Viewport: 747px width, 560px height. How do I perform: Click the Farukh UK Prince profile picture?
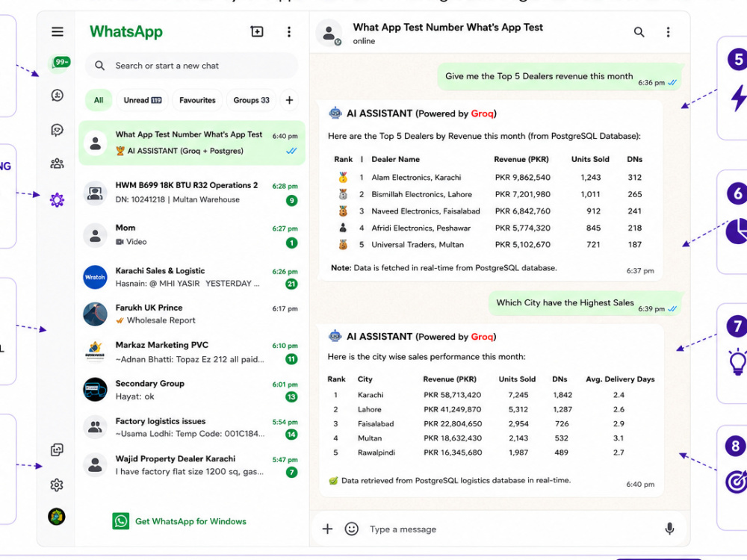click(95, 314)
